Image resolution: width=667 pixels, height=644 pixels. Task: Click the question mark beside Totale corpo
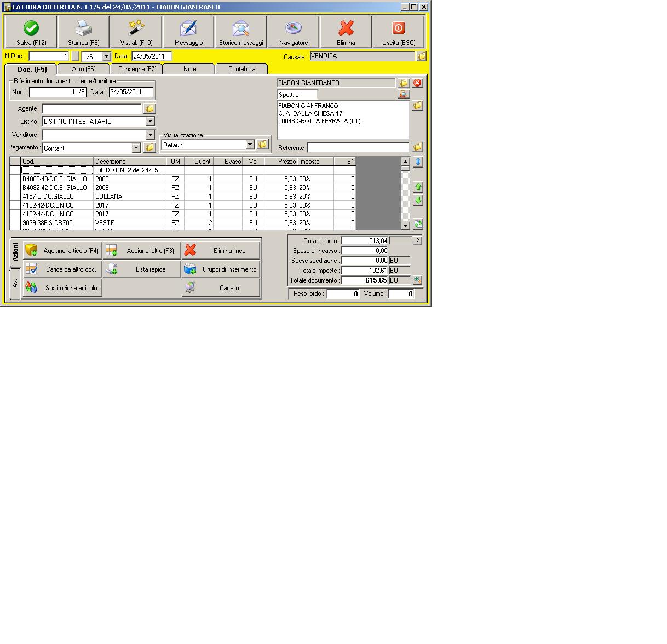417,240
